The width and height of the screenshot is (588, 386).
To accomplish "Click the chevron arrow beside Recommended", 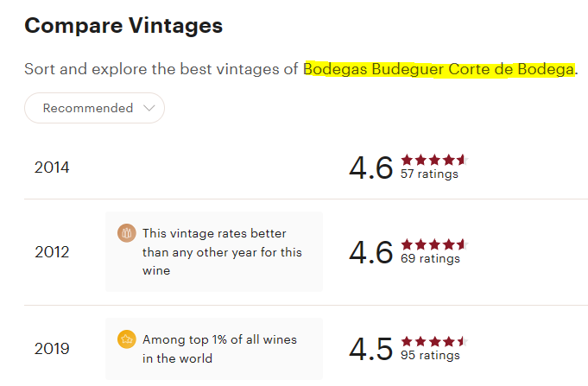I will click(149, 108).
